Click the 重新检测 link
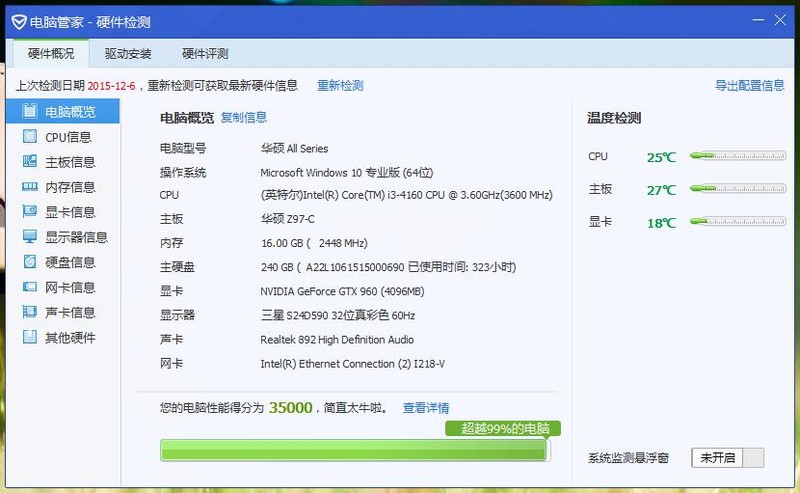The width and height of the screenshot is (800, 493). [x=340, y=85]
